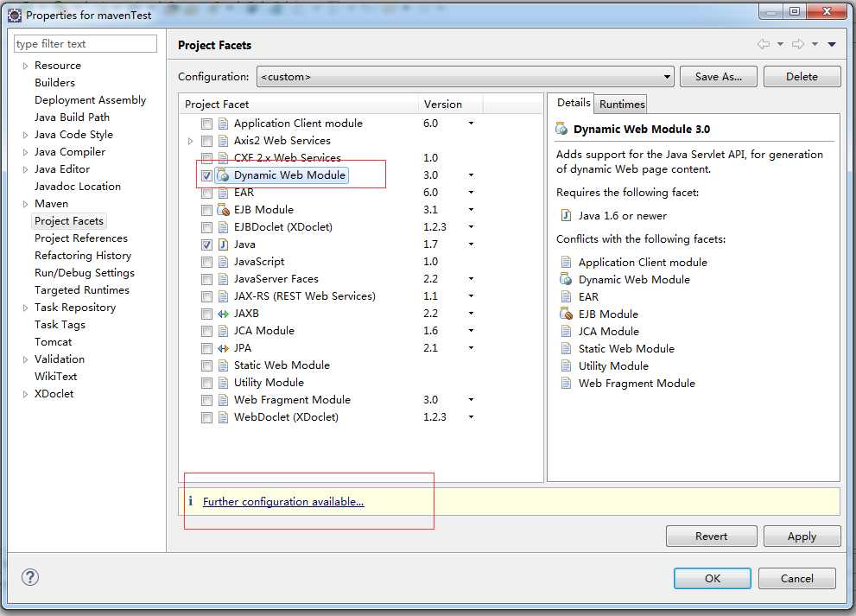Click the info icon beside Further configuration
The height and width of the screenshot is (616, 856).
tap(191, 501)
